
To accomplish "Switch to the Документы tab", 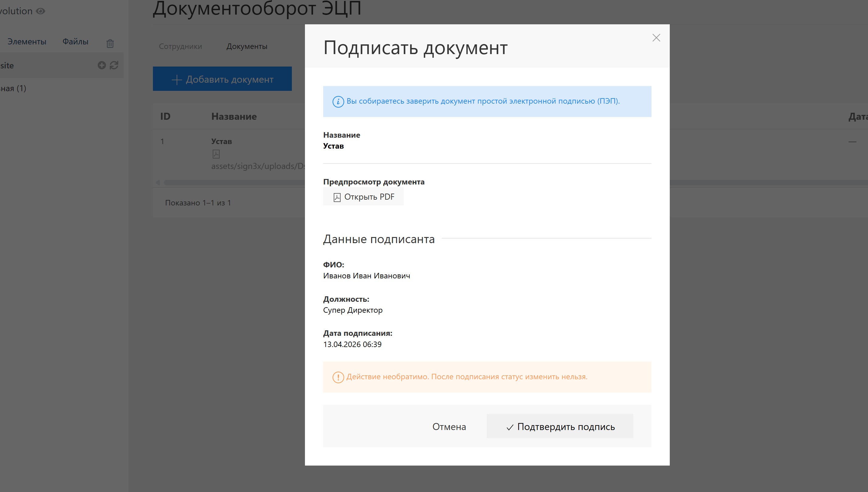I will [x=247, y=46].
